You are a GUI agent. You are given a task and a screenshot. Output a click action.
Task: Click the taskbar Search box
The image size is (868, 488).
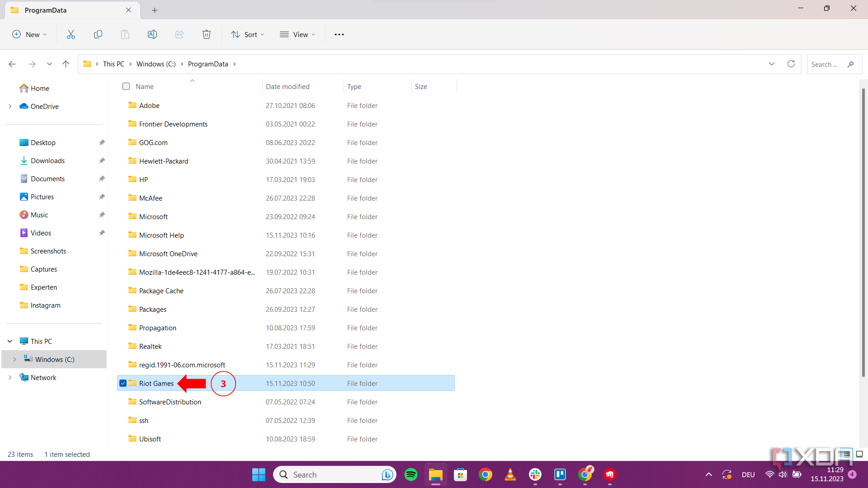pos(335,474)
